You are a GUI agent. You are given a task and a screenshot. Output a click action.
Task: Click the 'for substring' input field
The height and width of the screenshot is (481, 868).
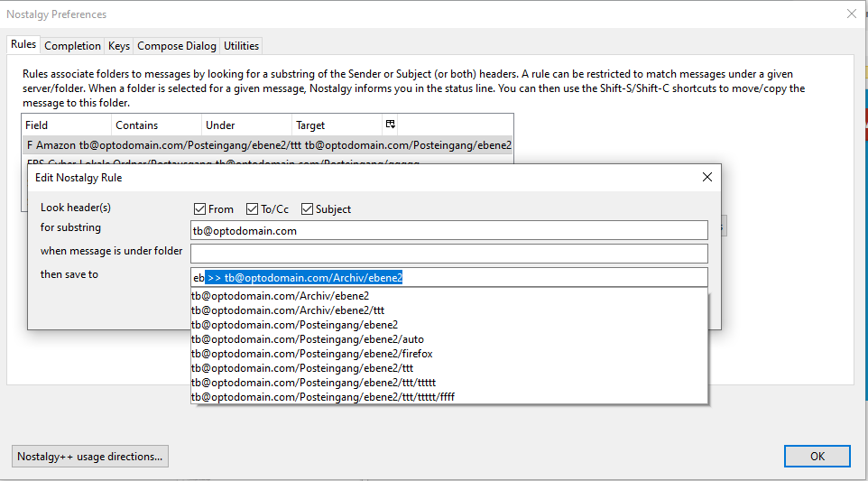tap(449, 231)
